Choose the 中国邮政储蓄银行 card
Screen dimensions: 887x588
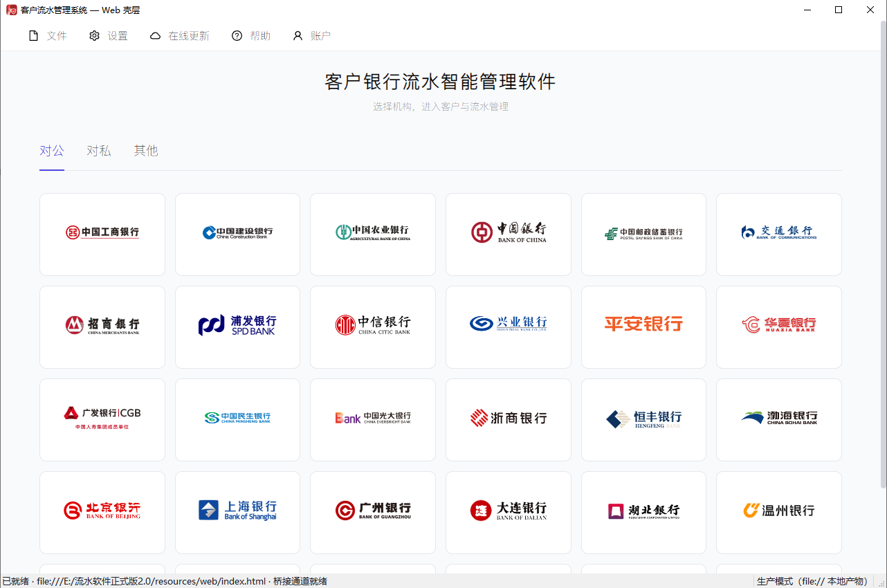click(643, 235)
